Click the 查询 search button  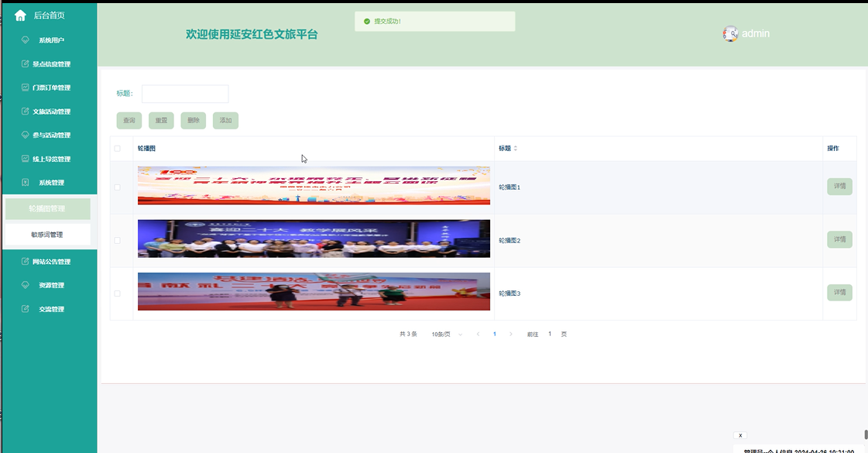tap(129, 120)
